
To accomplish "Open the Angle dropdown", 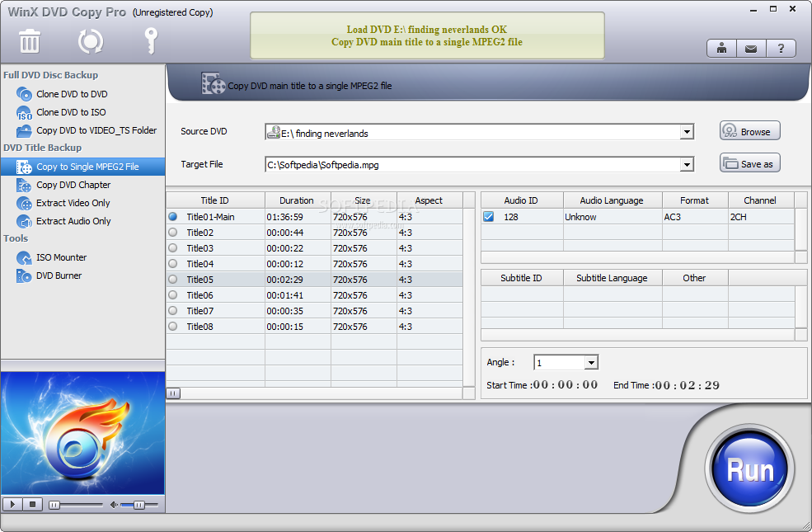I will coord(591,363).
